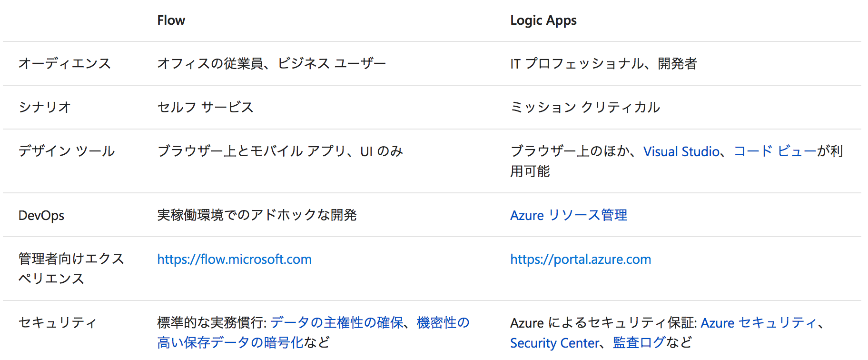Select the Logic Apps column header
This screenshot has width=868, height=360.
(543, 20)
